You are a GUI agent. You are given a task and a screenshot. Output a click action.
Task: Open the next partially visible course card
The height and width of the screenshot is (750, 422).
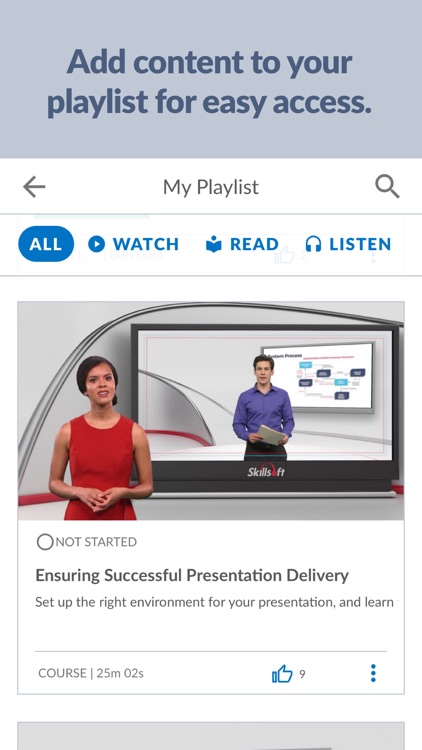[x=211, y=736]
